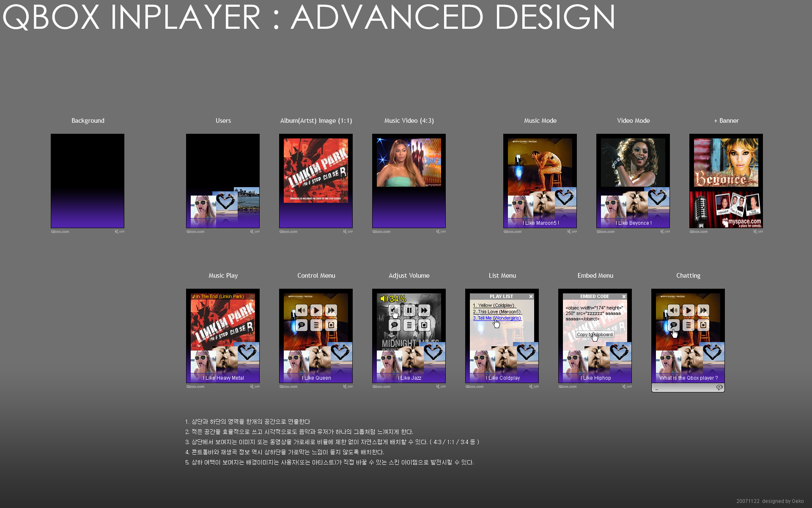Click the Beyonce video frame in Music Video panel
Image resolution: width=812 pixels, height=508 pixels.
(x=409, y=163)
